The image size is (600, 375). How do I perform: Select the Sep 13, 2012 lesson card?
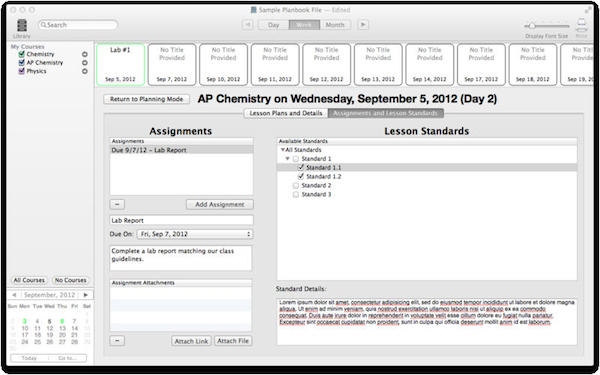pyautogui.click(x=378, y=64)
